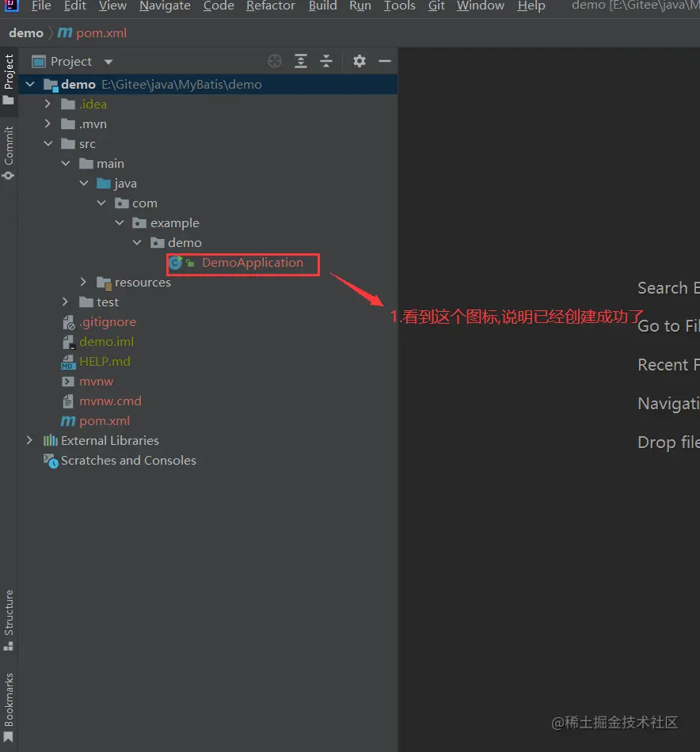Click the pom.xml breadcrumb in navigation bar
Viewport: 700px width, 752px height.
pos(101,33)
